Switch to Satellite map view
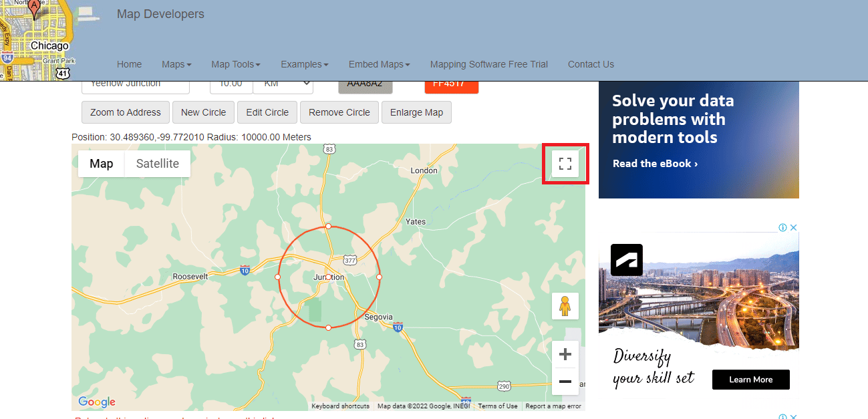868x419 pixels. pos(157,163)
